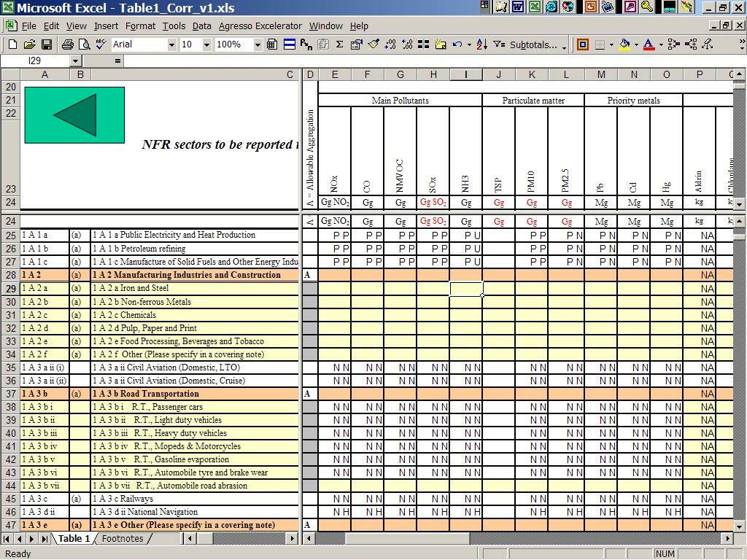The height and width of the screenshot is (560, 747).
Task: Open the Arial font name dropdown
Action: pyautogui.click(x=171, y=44)
